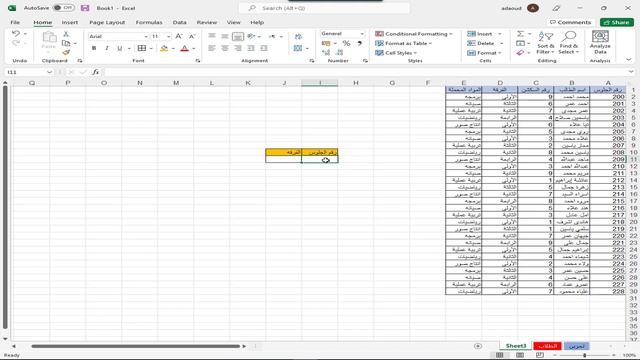Switch to the Formulas tab
This screenshot has height=360, width=640.
pyautogui.click(x=149, y=22)
